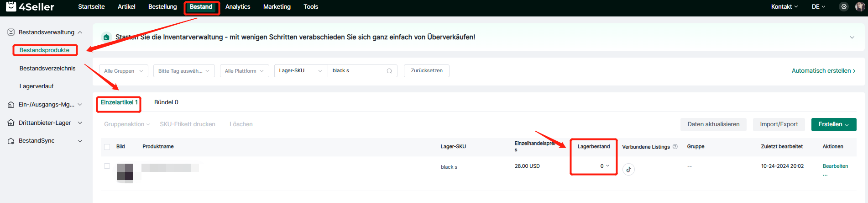
Task: Open the Alle Gruppen dropdown
Action: pyautogui.click(x=123, y=71)
